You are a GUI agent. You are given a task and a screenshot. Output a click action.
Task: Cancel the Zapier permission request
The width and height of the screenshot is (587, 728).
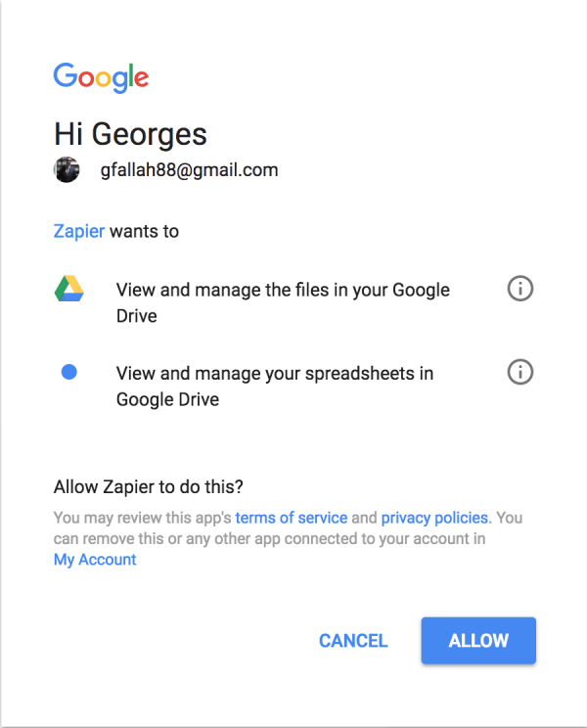point(353,641)
